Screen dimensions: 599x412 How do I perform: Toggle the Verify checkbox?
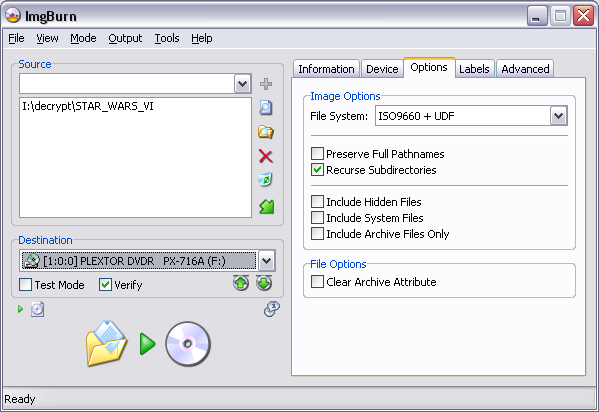coord(105,285)
